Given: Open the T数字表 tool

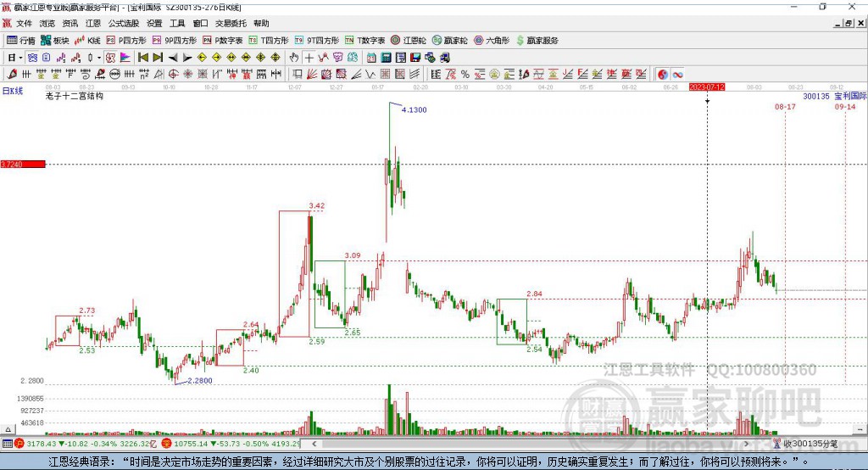Looking at the screenshot, I should tap(364, 41).
